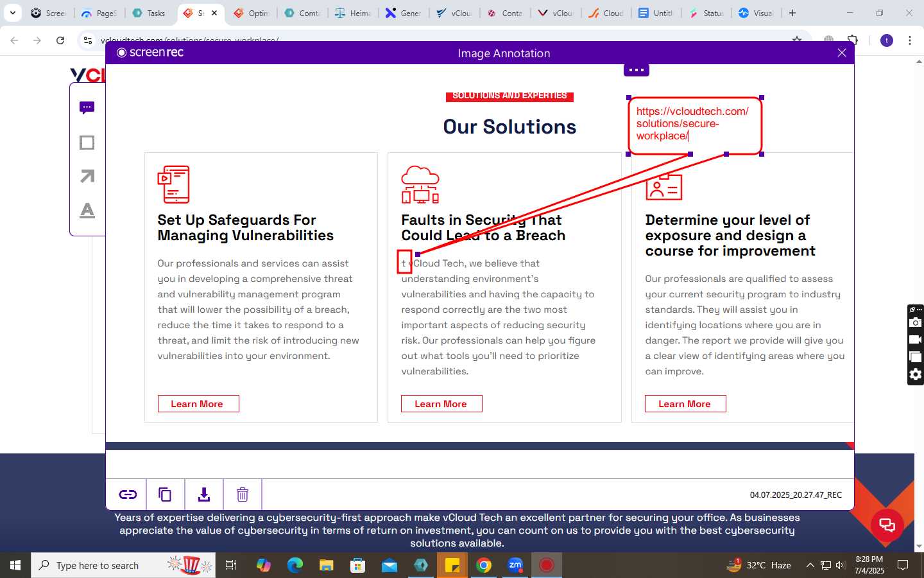Select the text annotation tool
924x578 pixels.
pyautogui.click(x=87, y=210)
